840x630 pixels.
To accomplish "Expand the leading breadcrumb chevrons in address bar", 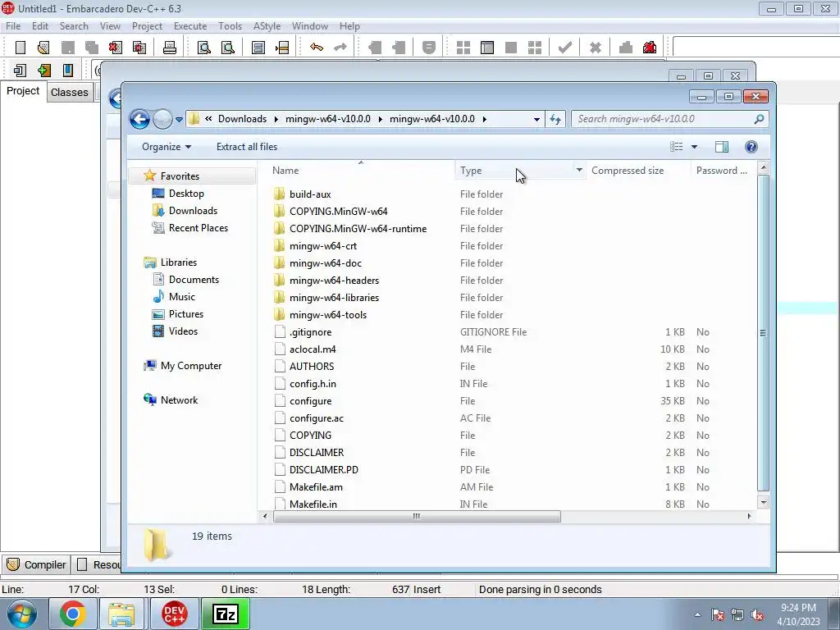I will [x=208, y=119].
